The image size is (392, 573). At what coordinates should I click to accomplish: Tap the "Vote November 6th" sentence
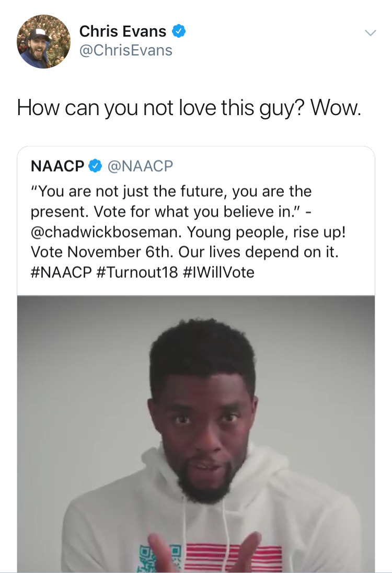coord(102,252)
